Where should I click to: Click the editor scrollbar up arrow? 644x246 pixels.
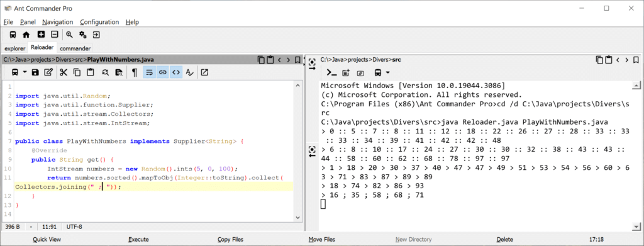click(x=297, y=85)
